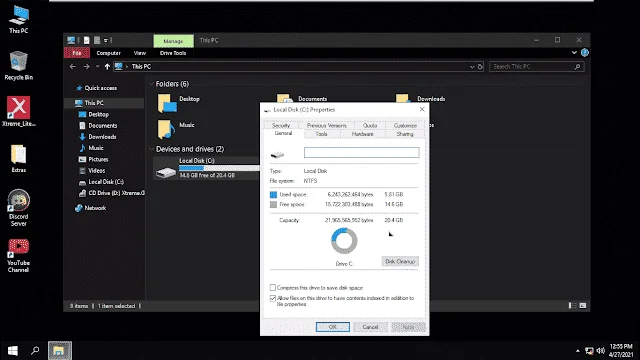This screenshot has height=360, width=640.
Task: Open the Customize tab in Properties
Action: click(405, 126)
